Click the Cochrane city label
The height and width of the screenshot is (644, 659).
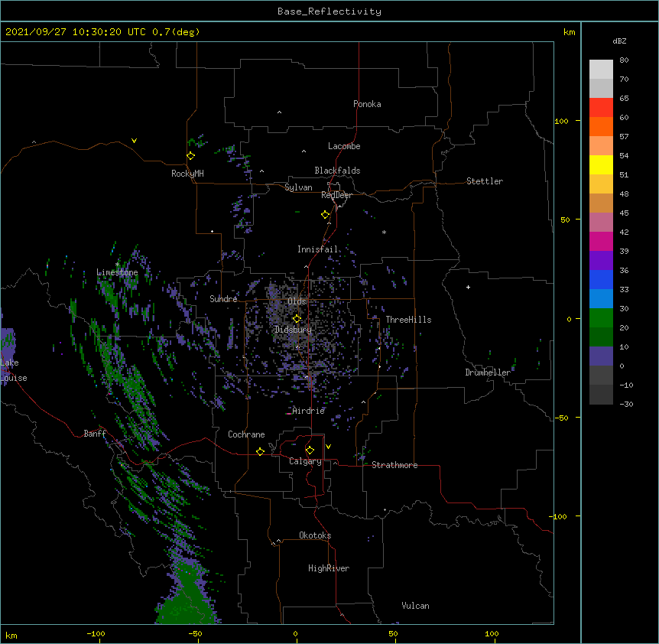tap(246, 434)
